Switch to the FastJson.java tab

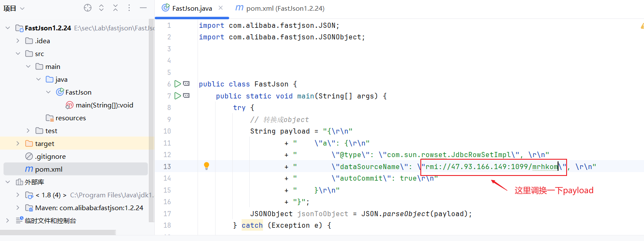click(x=192, y=8)
